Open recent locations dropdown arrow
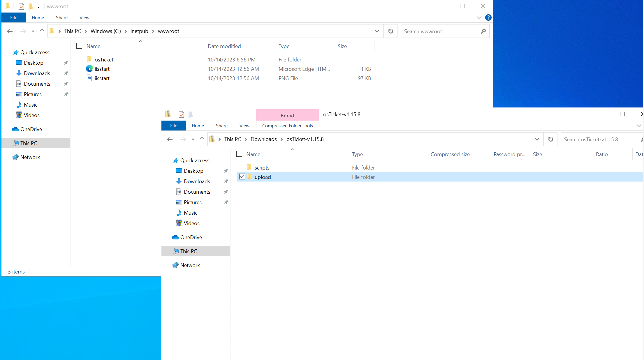The image size is (644, 360). 33,31
